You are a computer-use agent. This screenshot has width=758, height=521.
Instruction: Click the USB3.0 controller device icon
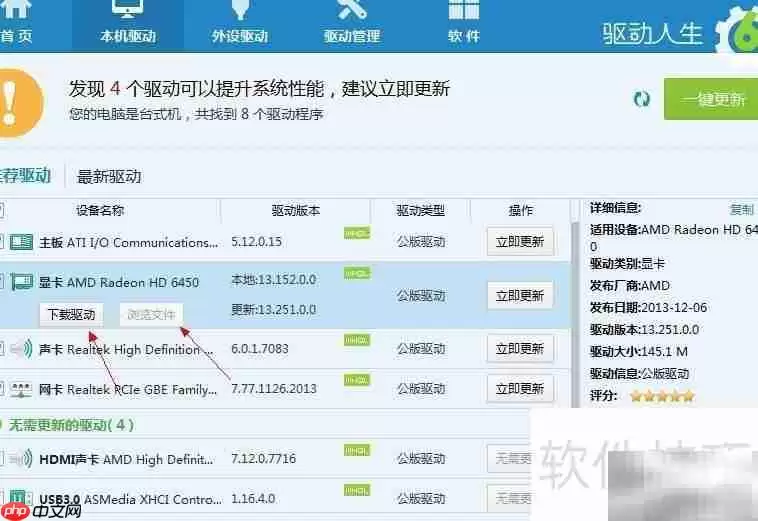tap(21, 498)
